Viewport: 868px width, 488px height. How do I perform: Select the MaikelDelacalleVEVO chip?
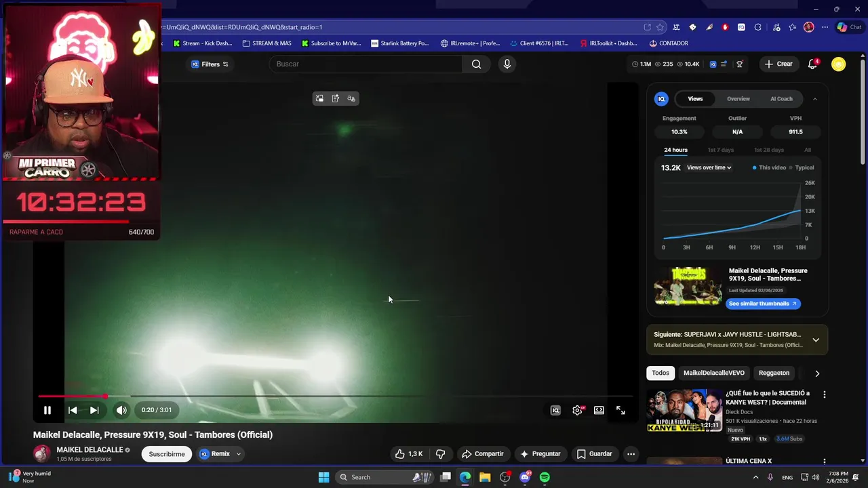(x=714, y=373)
